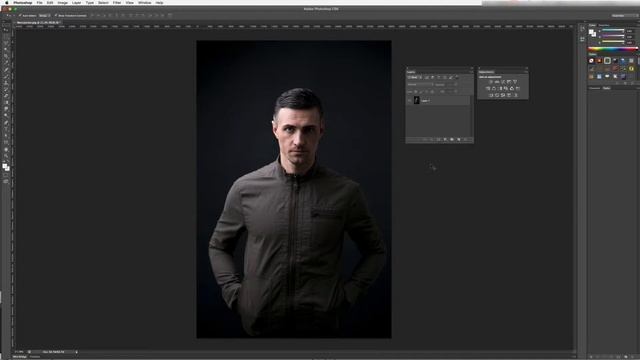Viewport: 640px width, 360px height.
Task: Click the Layer 1 thumbnail
Action: point(417,100)
